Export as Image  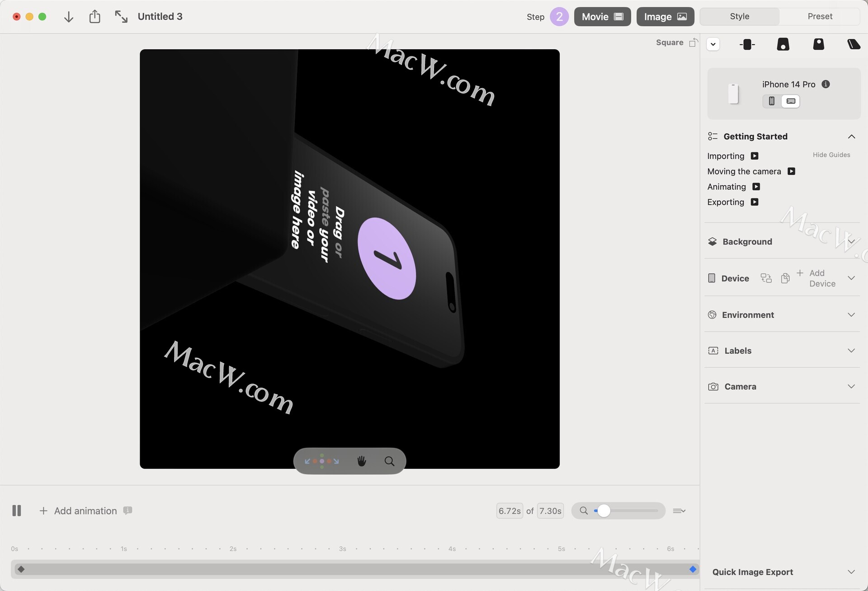point(665,17)
